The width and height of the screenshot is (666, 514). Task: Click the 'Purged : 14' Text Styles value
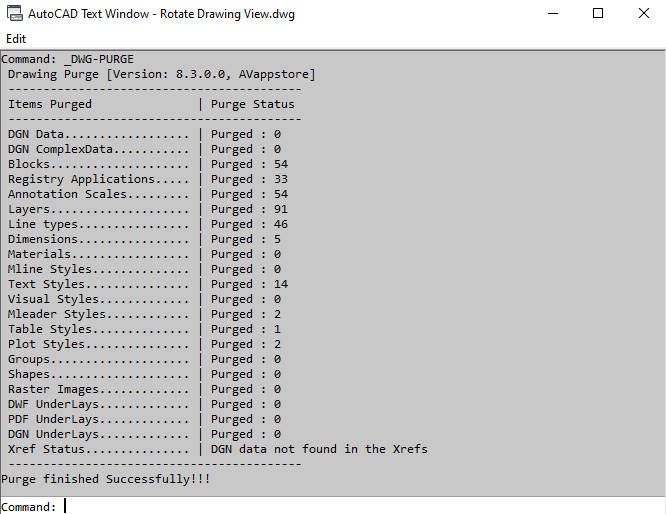click(249, 284)
